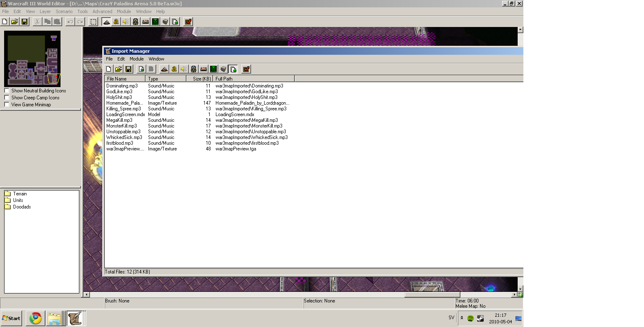Click Spotify icon in system tray
The width and height of the screenshot is (644, 327).
[x=470, y=318]
